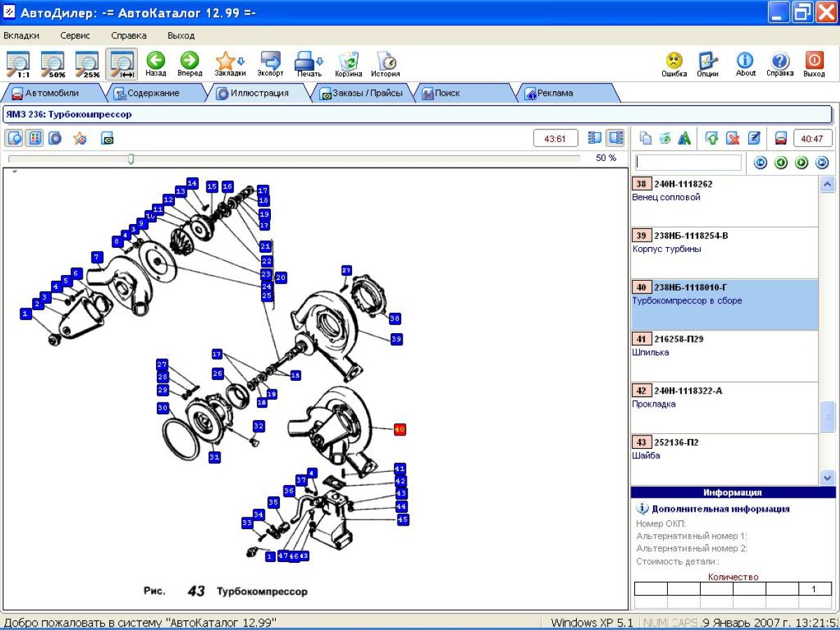This screenshot has height=630, width=840.
Task: Toggle fit-to-width zoom button
Action: [x=122, y=64]
